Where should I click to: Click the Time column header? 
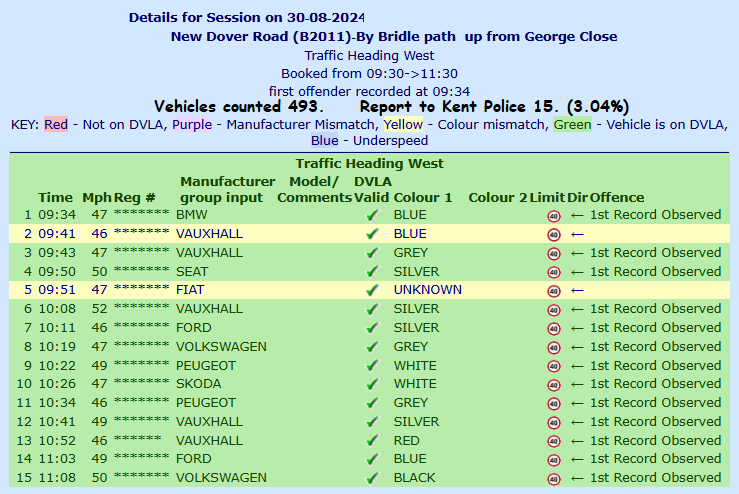pos(56,198)
